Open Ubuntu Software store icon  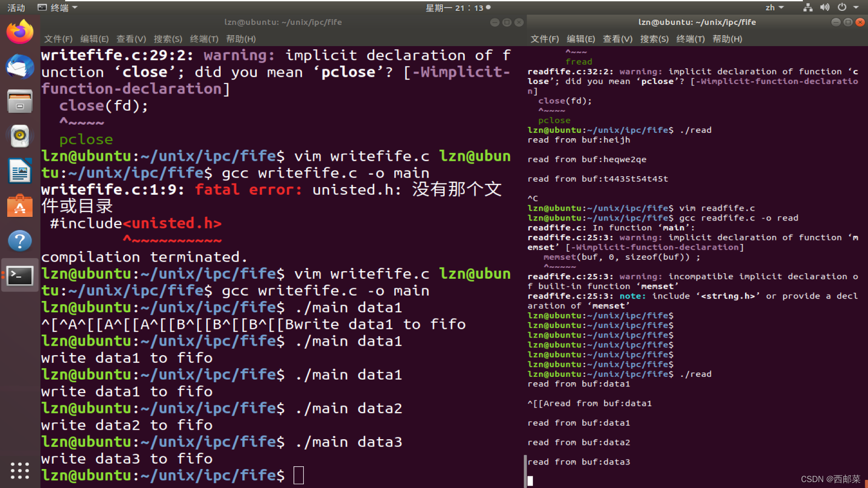coord(20,206)
